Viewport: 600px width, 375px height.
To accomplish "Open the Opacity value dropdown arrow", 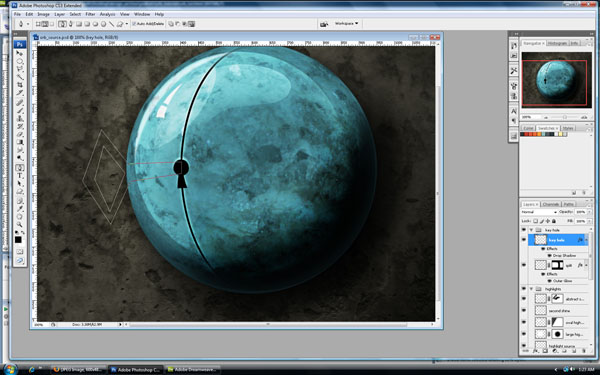I will tap(589, 212).
